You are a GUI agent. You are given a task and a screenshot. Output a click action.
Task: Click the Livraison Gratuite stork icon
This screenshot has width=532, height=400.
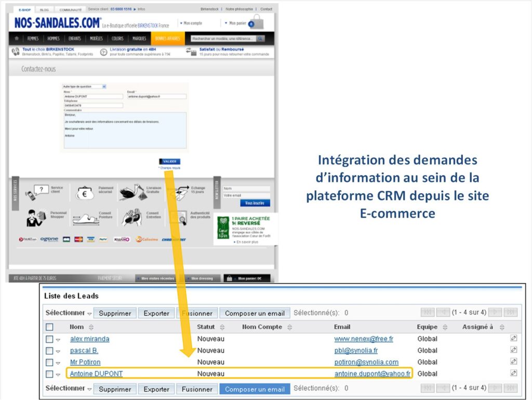click(132, 192)
